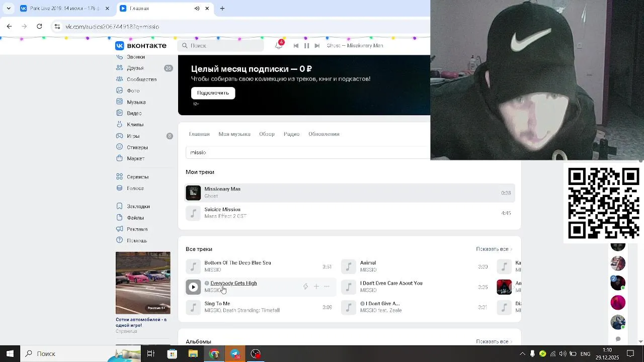This screenshot has width=644, height=362.
Task: Open Маркет in left sidebar
Action: [135, 158]
